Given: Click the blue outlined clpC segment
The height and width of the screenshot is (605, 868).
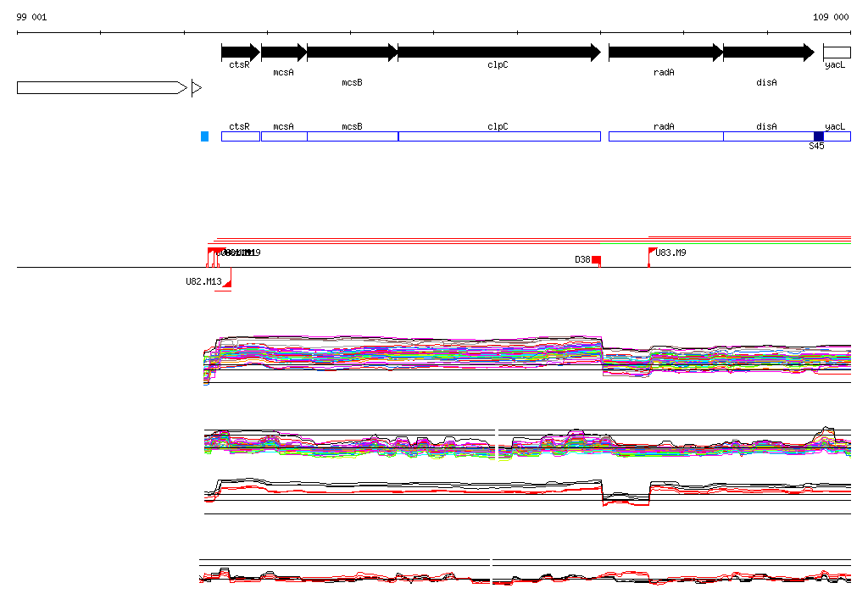Looking at the screenshot, I should tap(498, 136).
